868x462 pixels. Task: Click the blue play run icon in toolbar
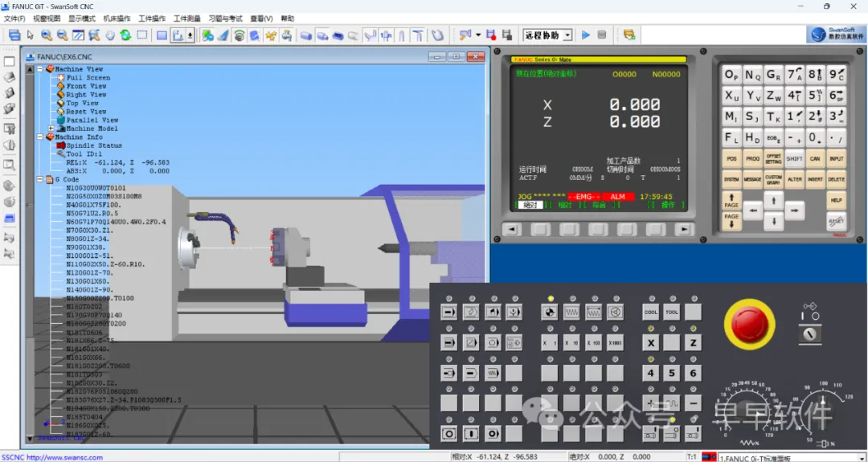click(585, 35)
